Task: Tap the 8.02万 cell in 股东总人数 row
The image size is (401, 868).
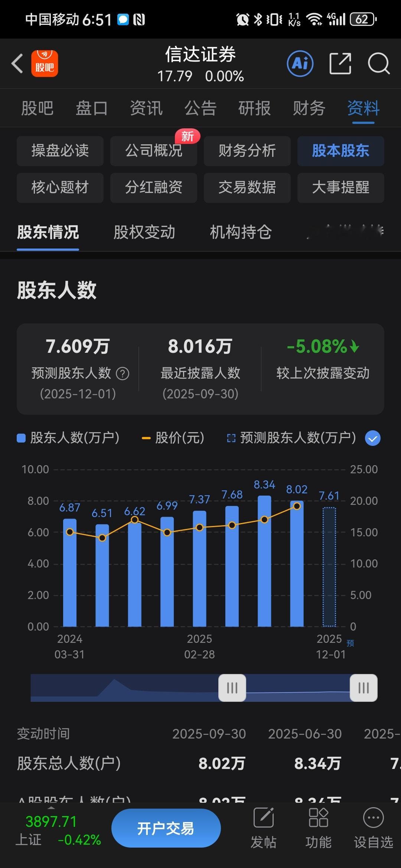Action: point(222,764)
